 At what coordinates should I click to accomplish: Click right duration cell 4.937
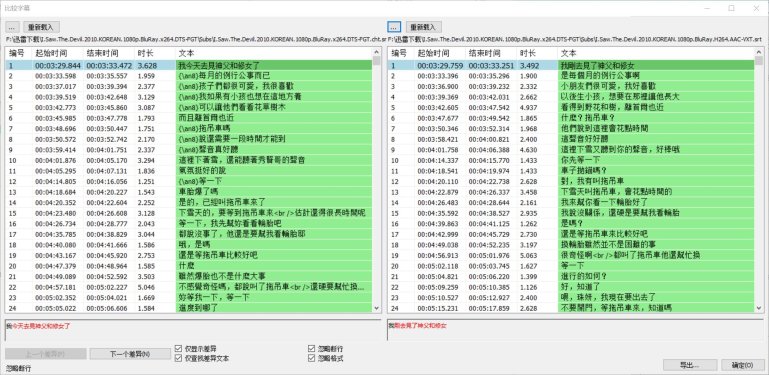coord(537,107)
